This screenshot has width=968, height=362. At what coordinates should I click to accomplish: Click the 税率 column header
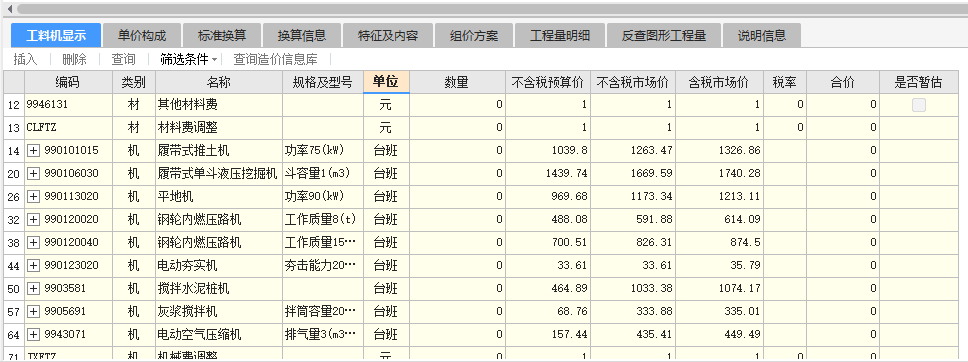tap(785, 82)
